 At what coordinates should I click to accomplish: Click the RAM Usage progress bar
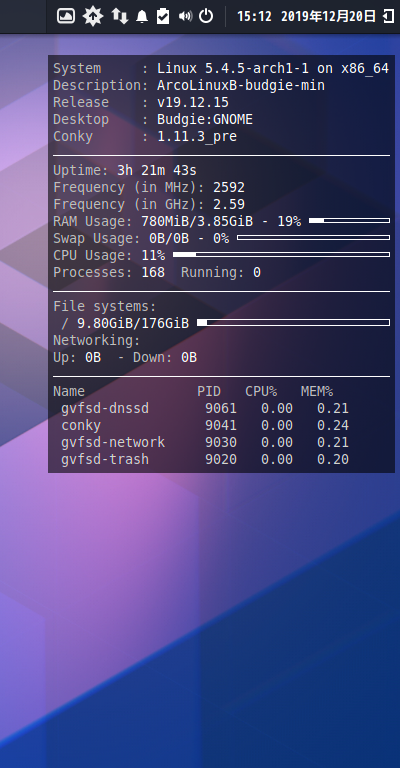pos(350,221)
